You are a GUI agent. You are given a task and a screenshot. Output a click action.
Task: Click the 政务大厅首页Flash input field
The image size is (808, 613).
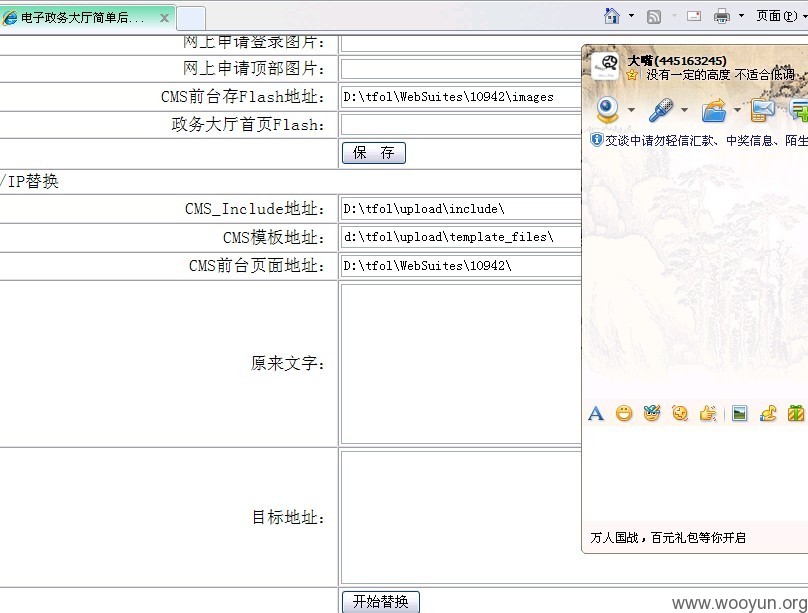[x=461, y=125]
